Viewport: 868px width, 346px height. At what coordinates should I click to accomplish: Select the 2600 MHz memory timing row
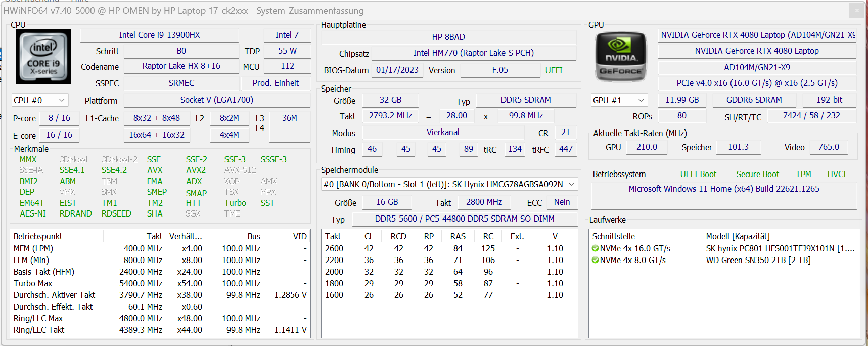click(x=449, y=248)
